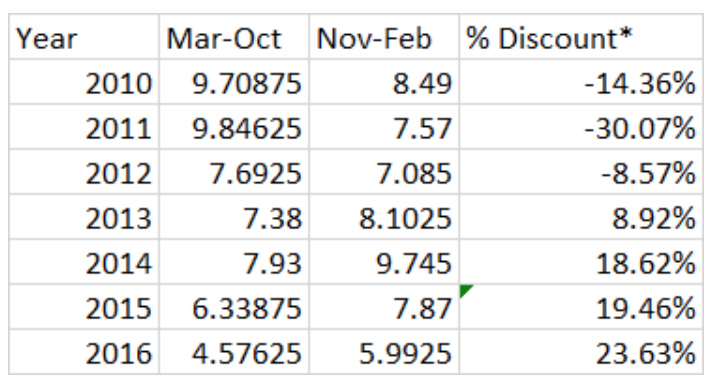Click the cell containing 8.1025
Viewport: 714px width, 388px height.
[384, 217]
